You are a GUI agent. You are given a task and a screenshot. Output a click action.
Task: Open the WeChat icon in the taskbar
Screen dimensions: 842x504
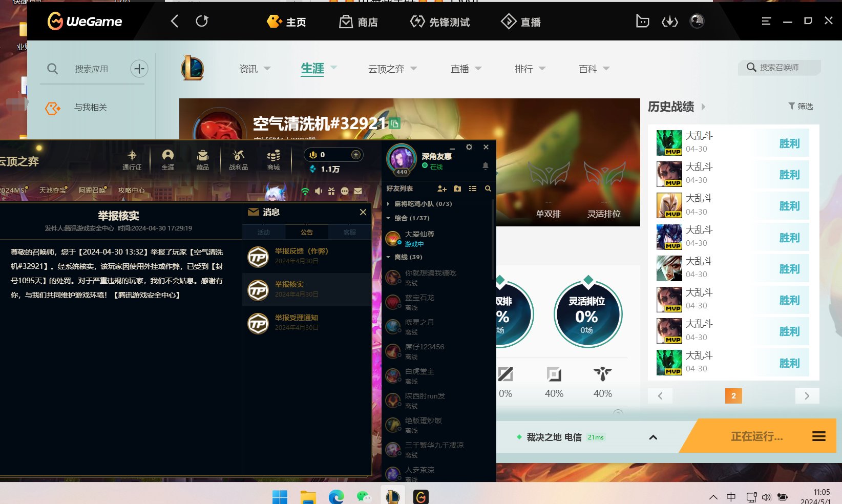364,496
